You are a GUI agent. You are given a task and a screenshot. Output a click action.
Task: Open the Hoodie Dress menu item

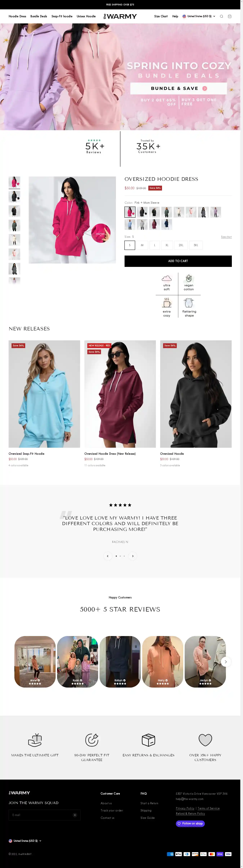[x=17, y=16]
